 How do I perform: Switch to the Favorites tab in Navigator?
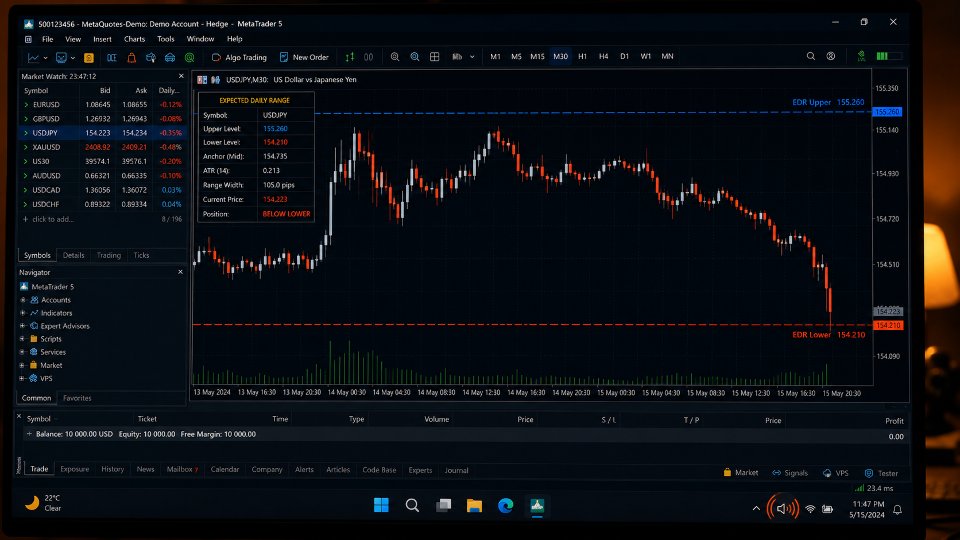[x=77, y=398]
